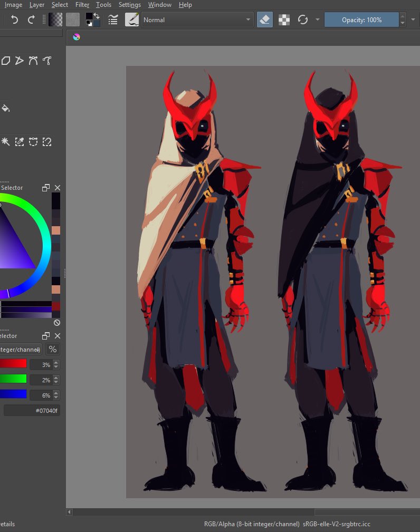Open the Help menu
Screen dimensions: 420x532
[185, 5]
